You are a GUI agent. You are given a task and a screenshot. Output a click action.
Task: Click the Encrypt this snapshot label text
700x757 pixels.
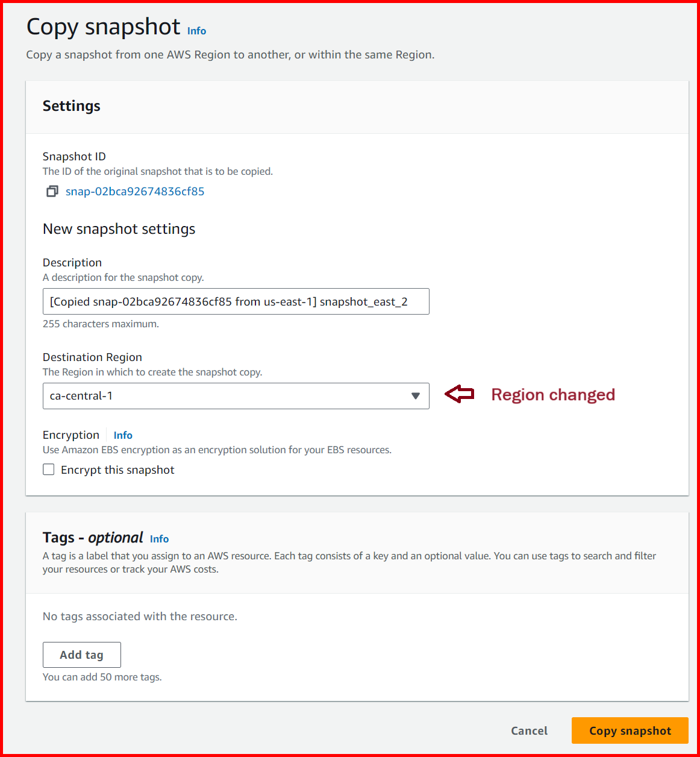tap(117, 470)
